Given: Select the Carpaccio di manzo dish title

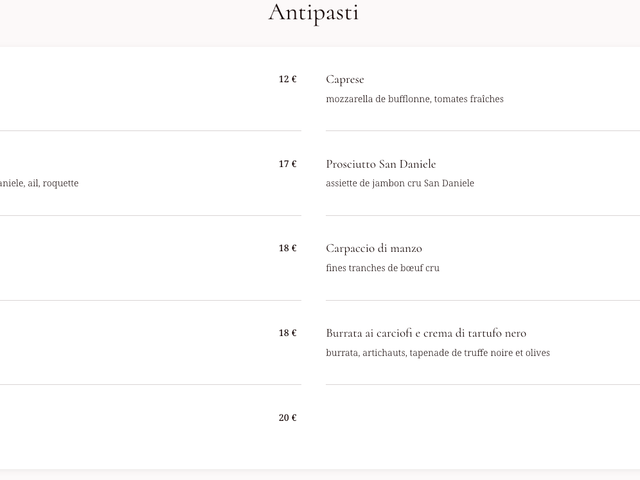Looking at the screenshot, I should 375,248.
